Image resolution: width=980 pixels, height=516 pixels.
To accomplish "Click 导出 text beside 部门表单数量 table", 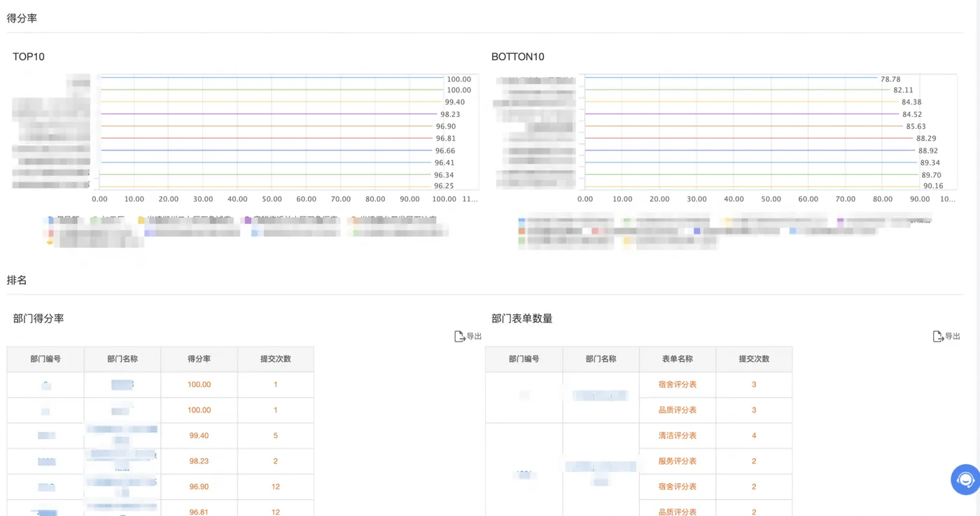I will [x=953, y=337].
